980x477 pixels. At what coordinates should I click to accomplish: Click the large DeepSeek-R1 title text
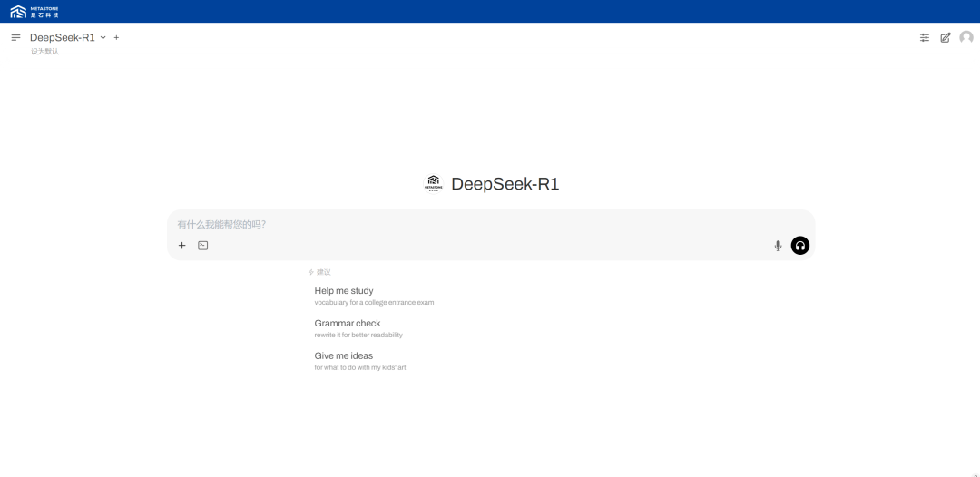[x=505, y=184]
